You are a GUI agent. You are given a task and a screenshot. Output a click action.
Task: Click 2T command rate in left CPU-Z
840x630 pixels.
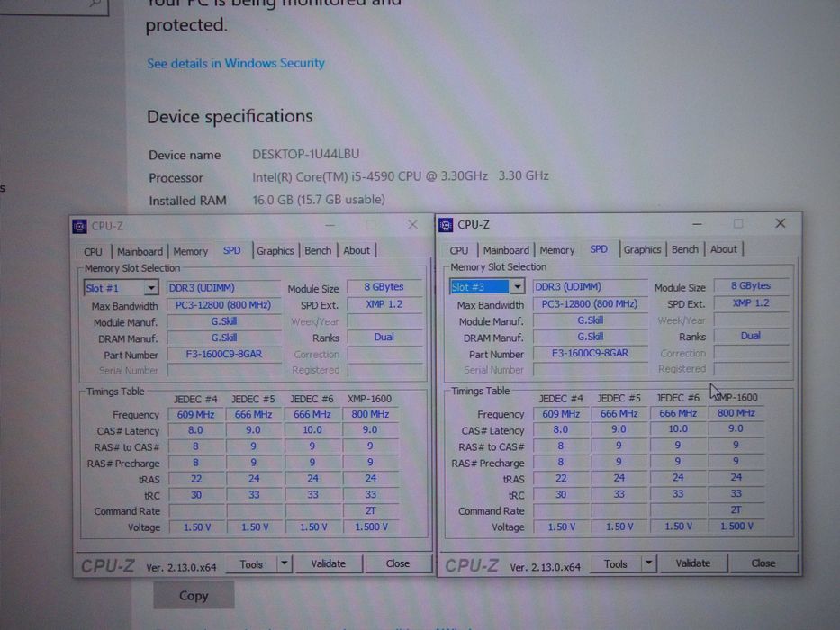click(370, 510)
